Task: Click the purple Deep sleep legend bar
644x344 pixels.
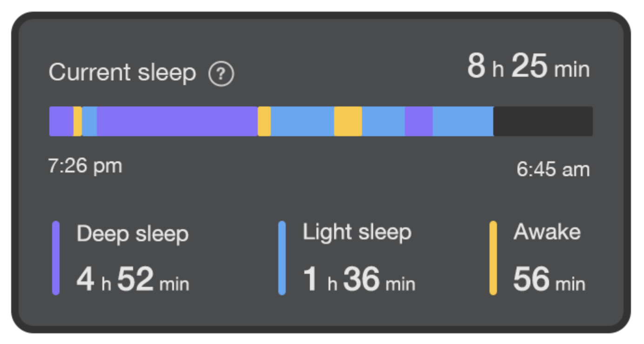Action: point(56,258)
